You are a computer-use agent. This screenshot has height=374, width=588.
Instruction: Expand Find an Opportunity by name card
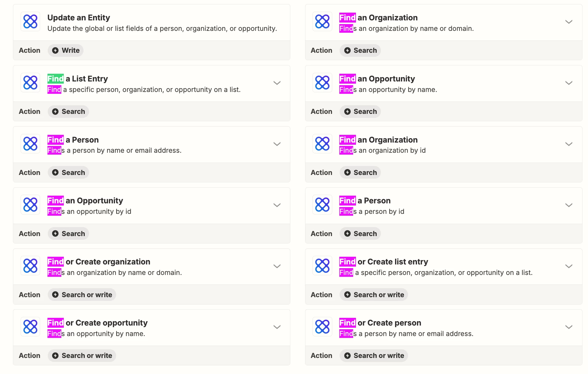pos(569,83)
